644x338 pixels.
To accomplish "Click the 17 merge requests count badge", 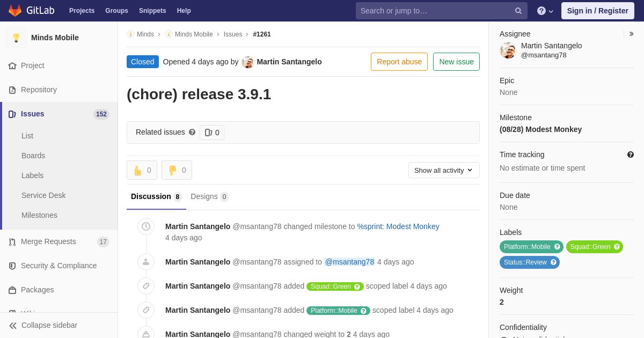I will (x=103, y=242).
